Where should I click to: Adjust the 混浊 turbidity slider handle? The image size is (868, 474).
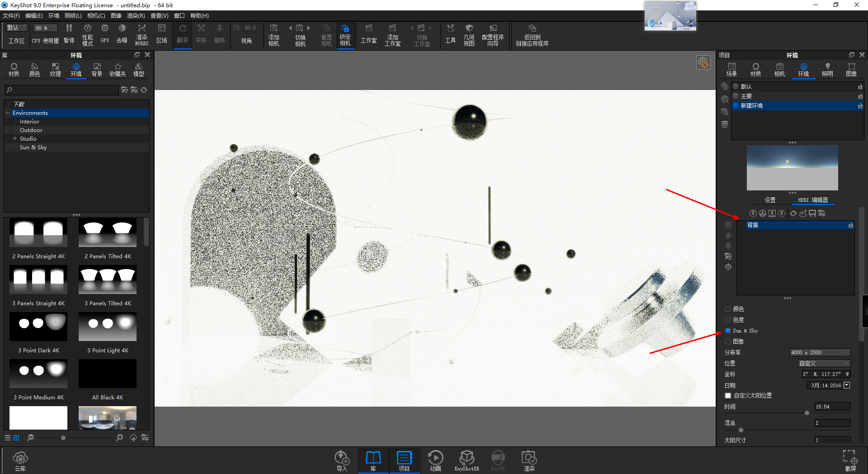pyautogui.click(x=741, y=430)
